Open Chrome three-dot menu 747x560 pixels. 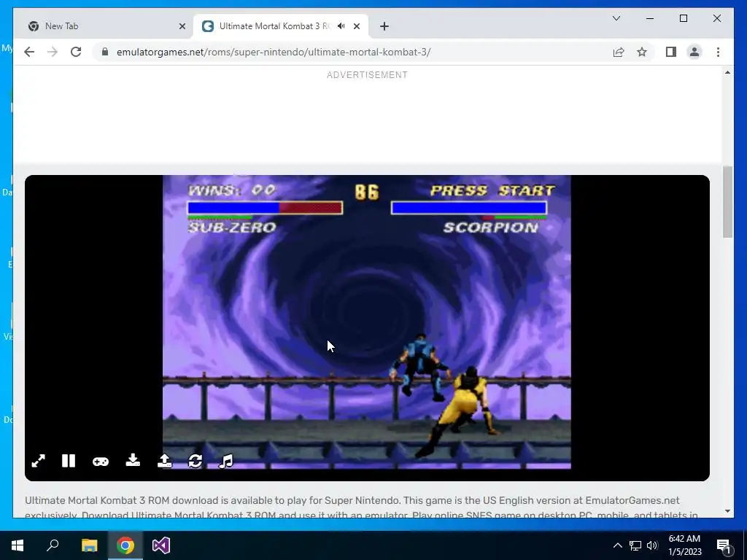718,52
